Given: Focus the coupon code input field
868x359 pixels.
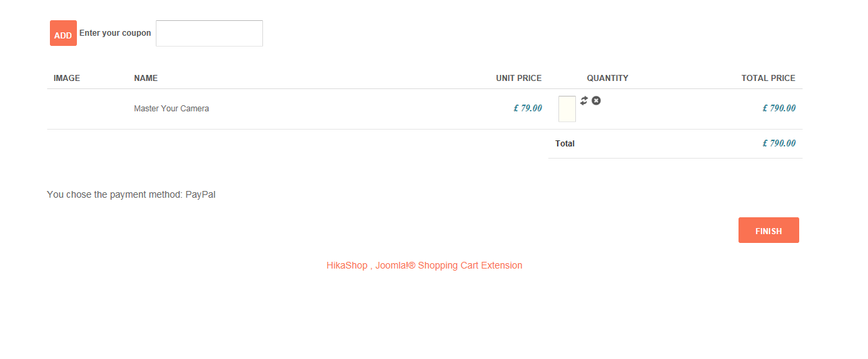Looking at the screenshot, I should (209, 34).
